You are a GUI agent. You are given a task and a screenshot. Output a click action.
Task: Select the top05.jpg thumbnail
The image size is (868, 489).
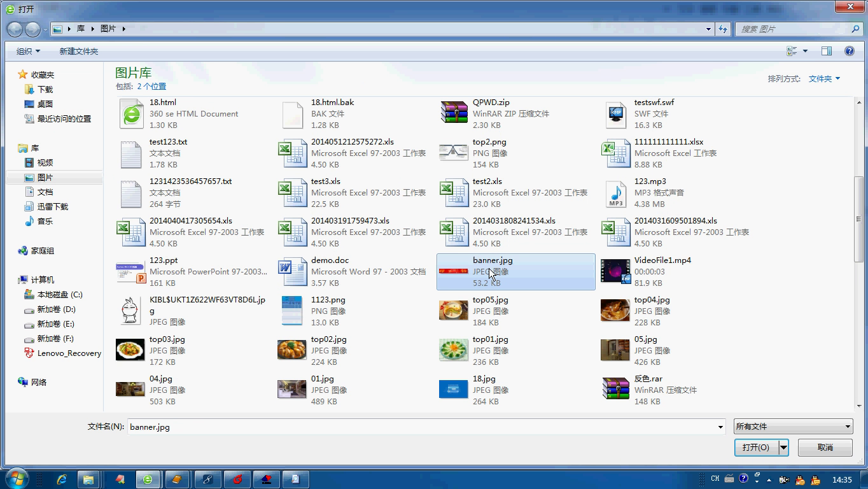coord(454,311)
